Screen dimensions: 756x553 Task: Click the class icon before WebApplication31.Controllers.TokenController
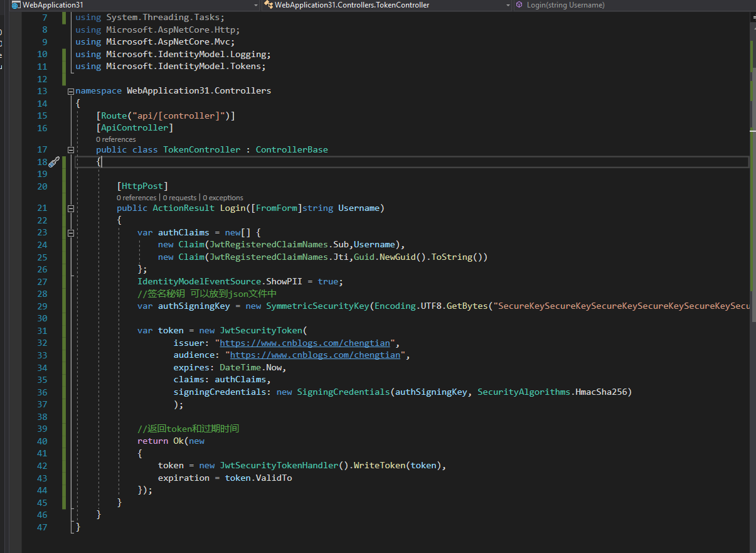coord(269,5)
